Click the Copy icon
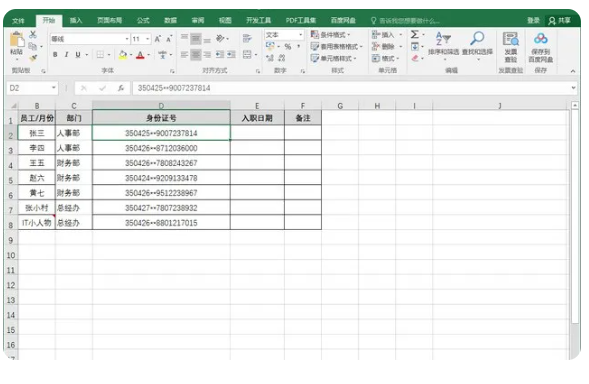Viewport: 589px width, 384px height. [33, 46]
